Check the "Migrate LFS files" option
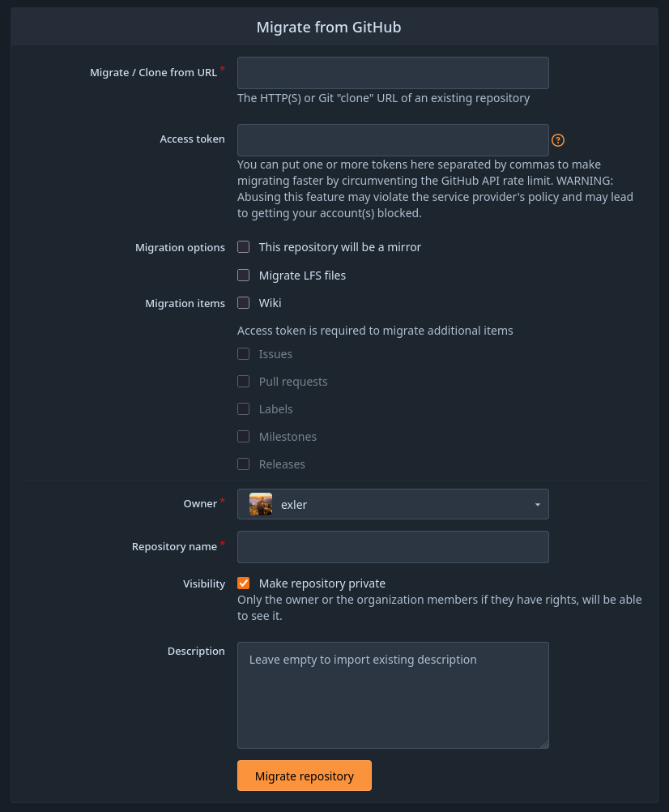This screenshot has height=812, width=669. coord(244,275)
